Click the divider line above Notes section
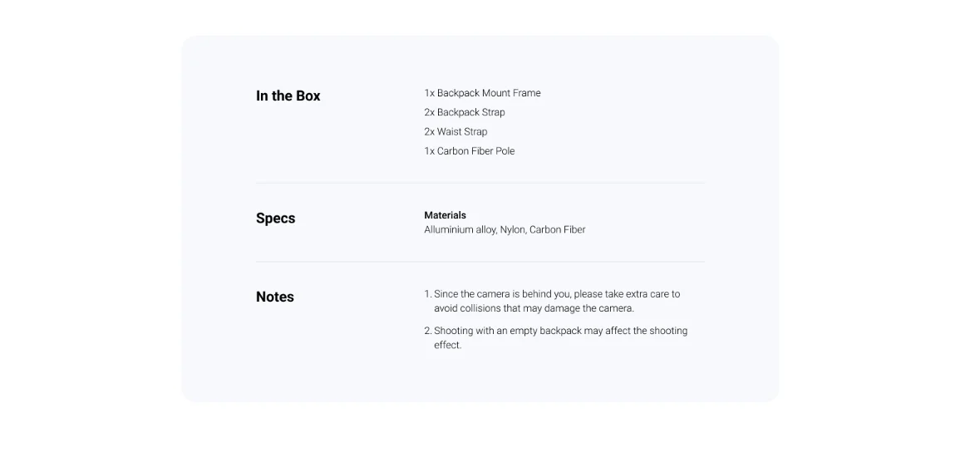This screenshot has width=980, height=467. coord(480,262)
